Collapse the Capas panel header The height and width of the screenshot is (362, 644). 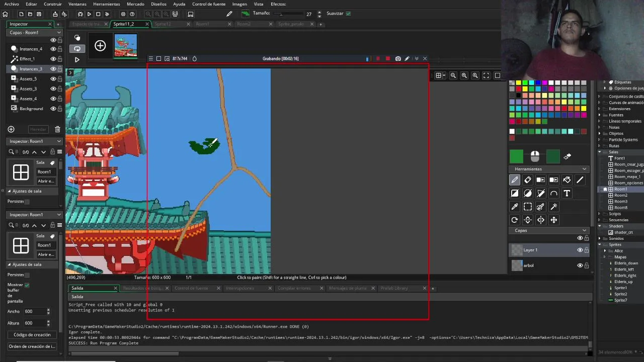pos(584,231)
